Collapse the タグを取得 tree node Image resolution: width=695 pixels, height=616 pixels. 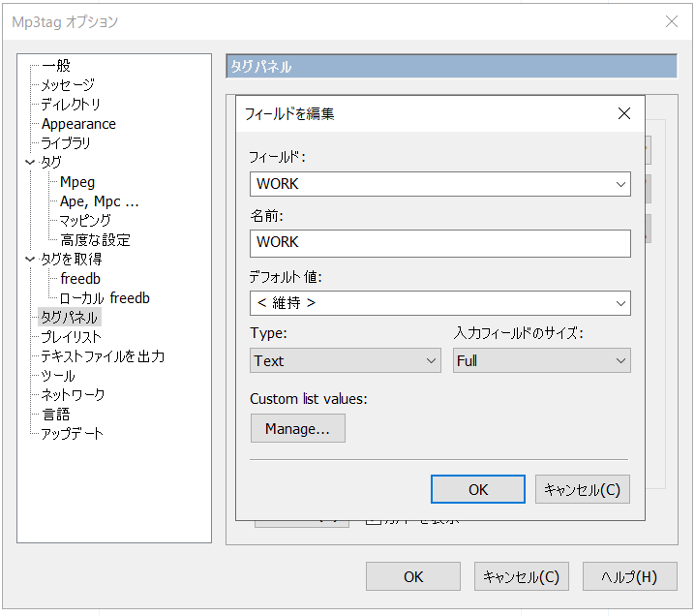(x=30, y=259)
